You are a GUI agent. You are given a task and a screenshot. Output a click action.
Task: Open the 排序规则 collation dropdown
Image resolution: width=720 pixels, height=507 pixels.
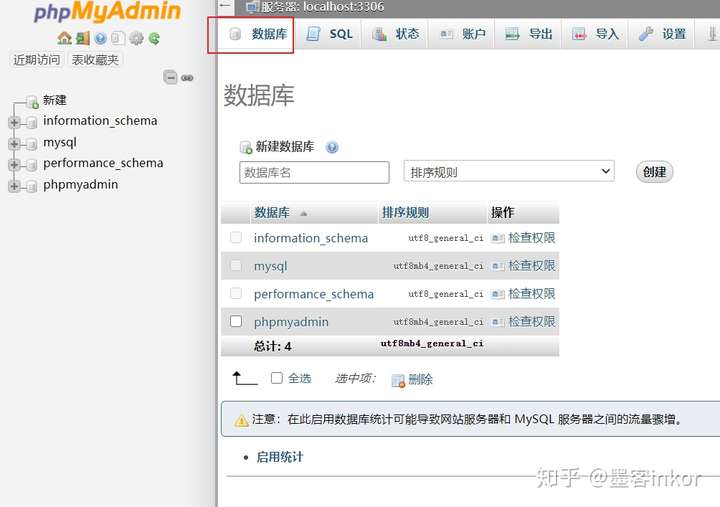click(509, 172)
